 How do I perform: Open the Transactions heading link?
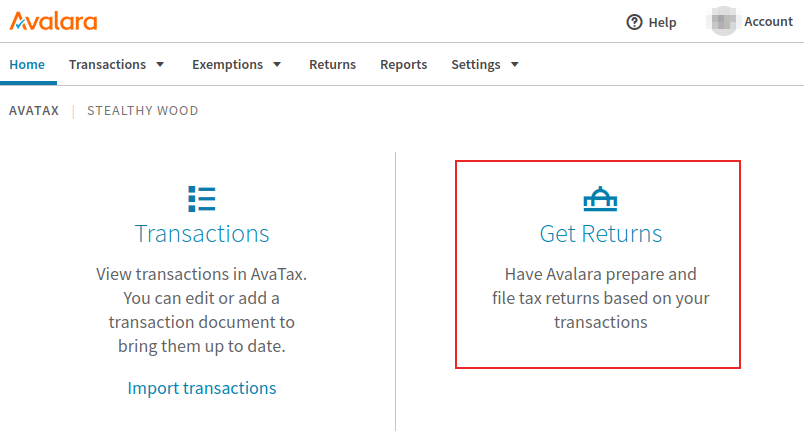pos(202,234)
